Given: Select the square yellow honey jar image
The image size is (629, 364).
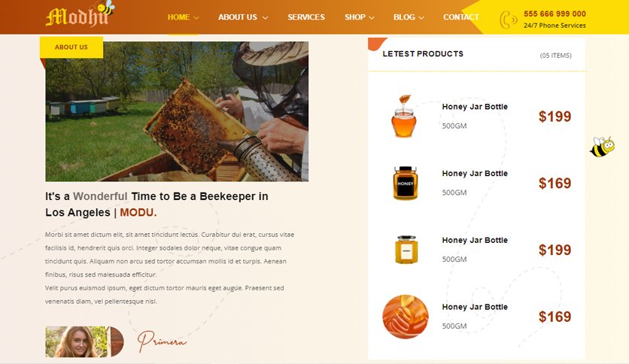Looking at the screenshot, I should coord(406,250).
